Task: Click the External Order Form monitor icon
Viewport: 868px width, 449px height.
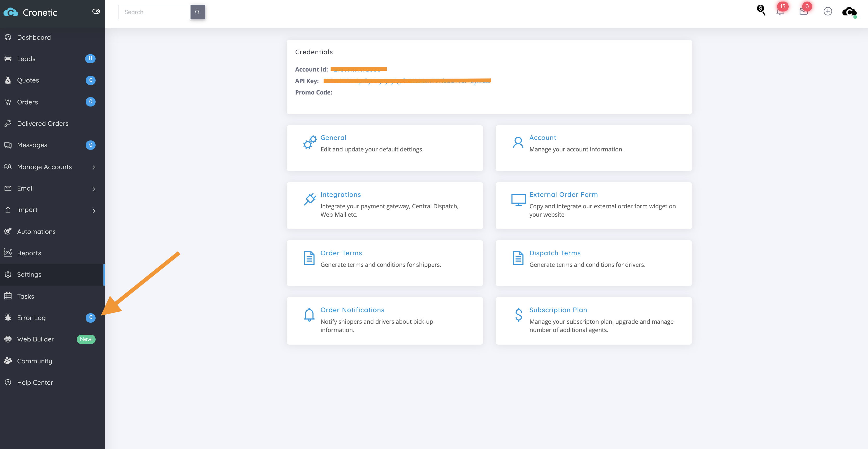Action: click(x=518, y=200)
